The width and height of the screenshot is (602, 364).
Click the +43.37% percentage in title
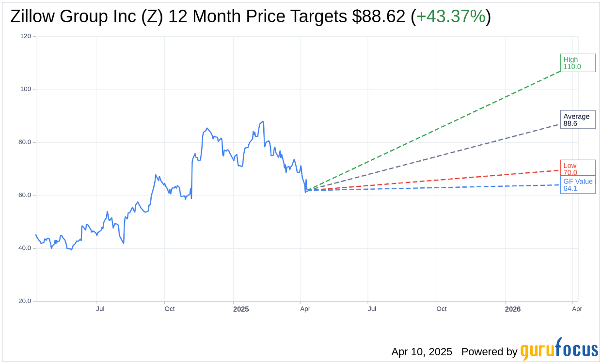point(451,16)
